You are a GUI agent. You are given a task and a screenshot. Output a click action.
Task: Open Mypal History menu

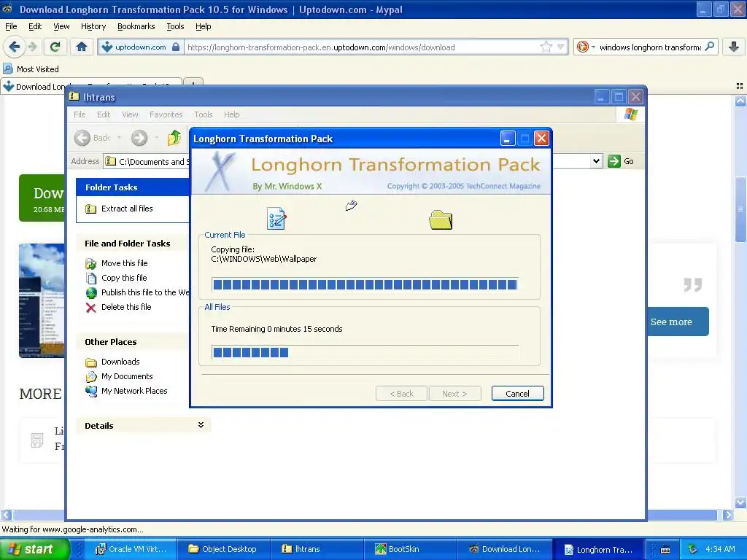[x=93, y=26]
